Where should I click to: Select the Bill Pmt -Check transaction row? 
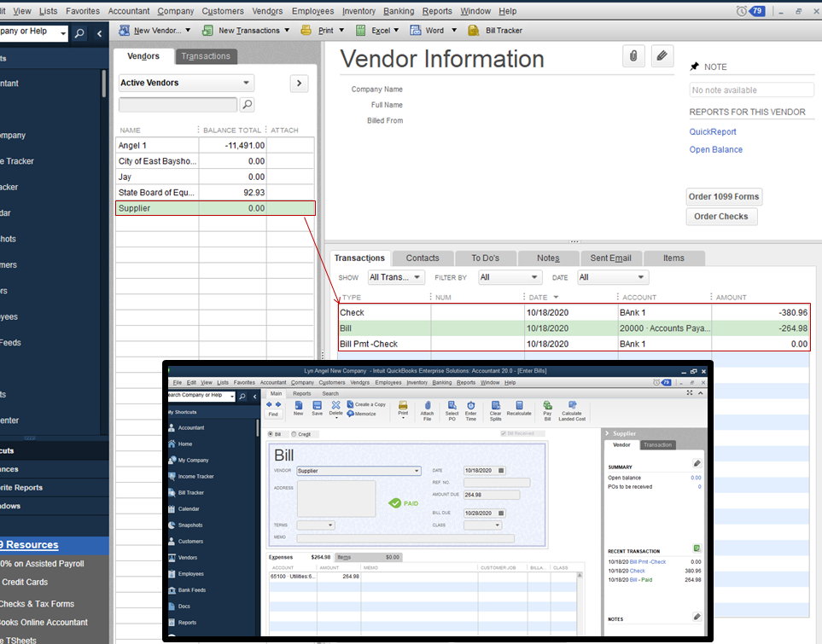pos(574,344)
